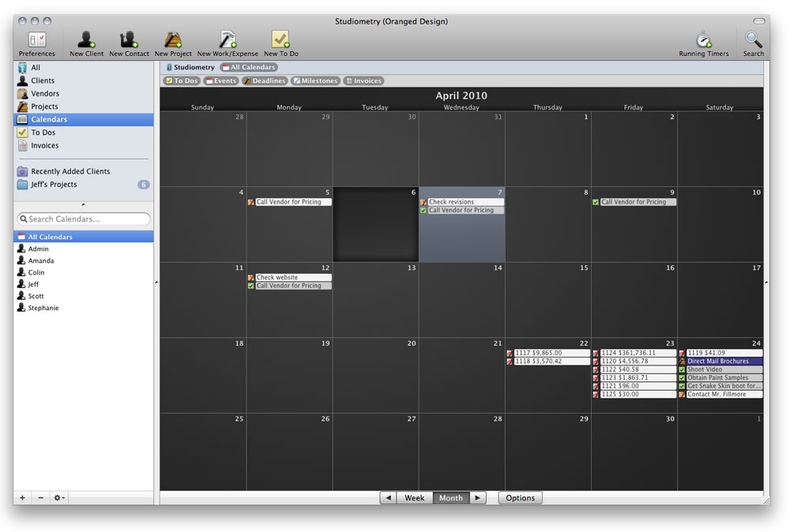790x532 pixels.
Task: Open invoice 1125 $30.00
Action: click(638, 394)
